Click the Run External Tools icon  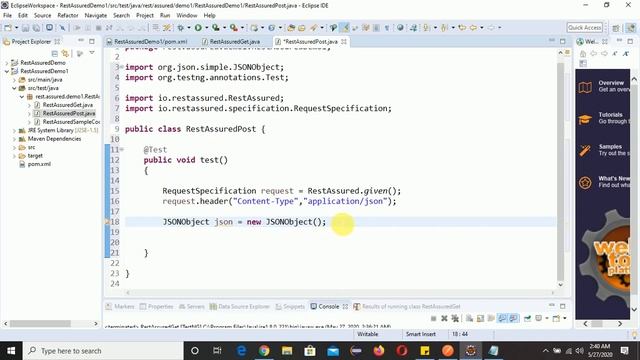coord(233,28)
